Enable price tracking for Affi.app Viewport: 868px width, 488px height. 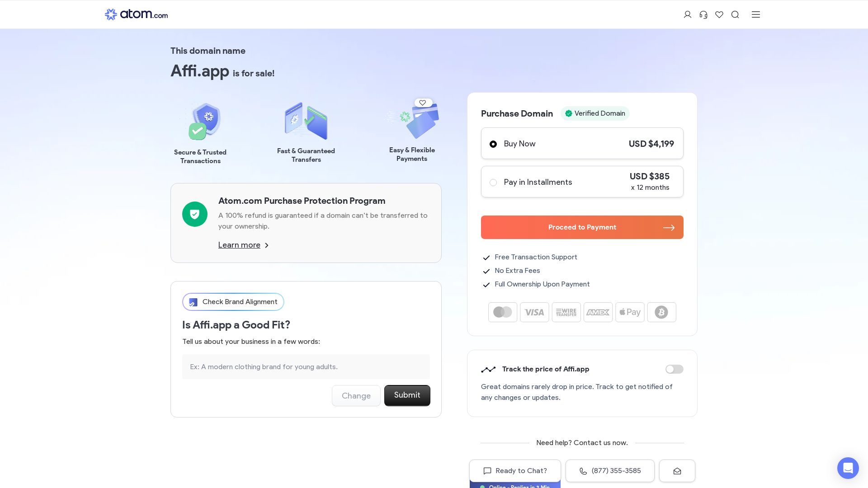(674, 369)
